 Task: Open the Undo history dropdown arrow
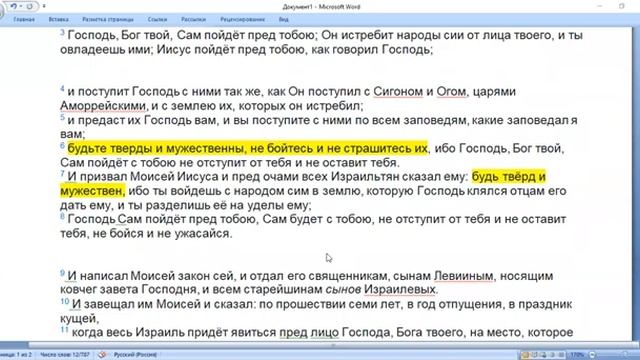point(20,7)
